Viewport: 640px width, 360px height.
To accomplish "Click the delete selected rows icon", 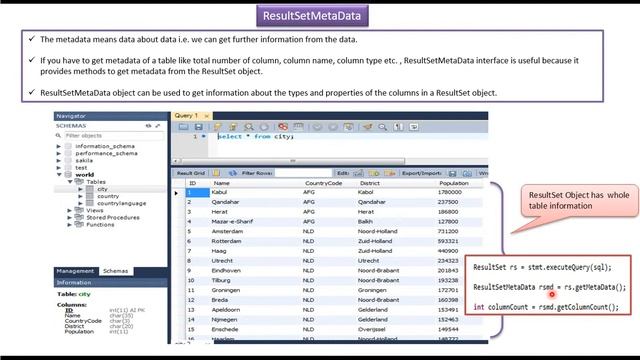I will tap(390, 173).
